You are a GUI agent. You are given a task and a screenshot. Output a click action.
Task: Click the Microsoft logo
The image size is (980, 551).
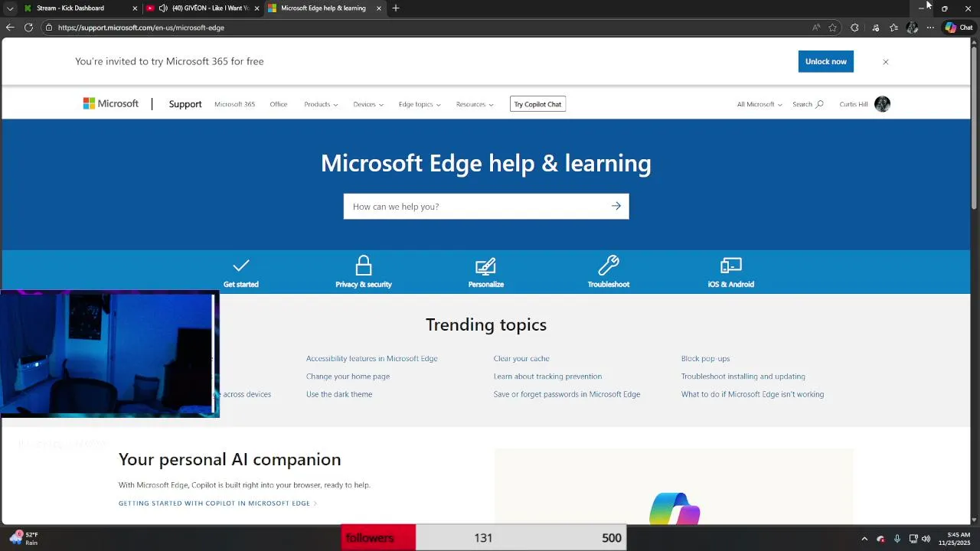pyautogui.click(x=111, y=104)
